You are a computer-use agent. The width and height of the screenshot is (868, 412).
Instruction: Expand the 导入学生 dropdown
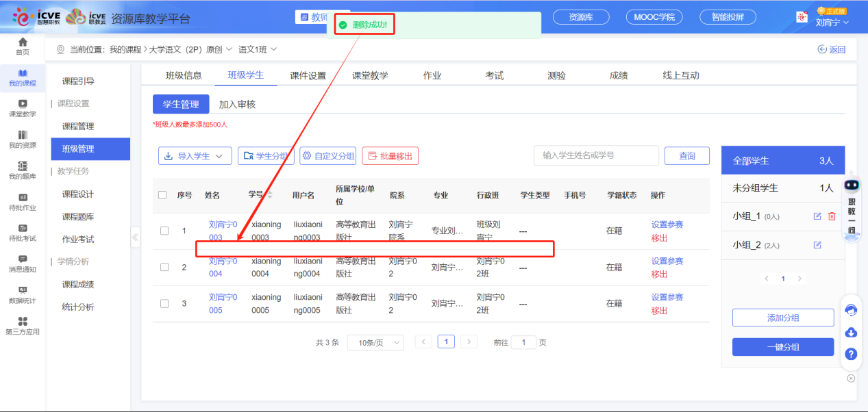[x=195, y=156]
